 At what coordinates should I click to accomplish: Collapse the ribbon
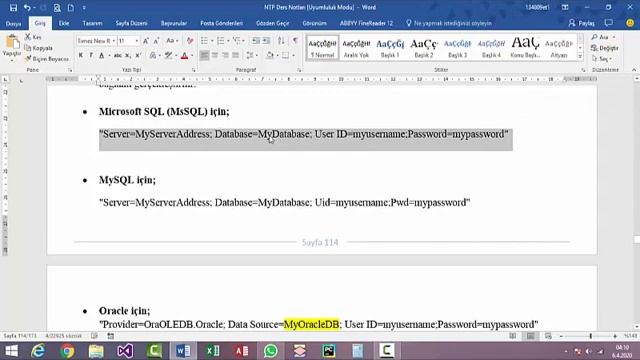[x=633, y=70]
